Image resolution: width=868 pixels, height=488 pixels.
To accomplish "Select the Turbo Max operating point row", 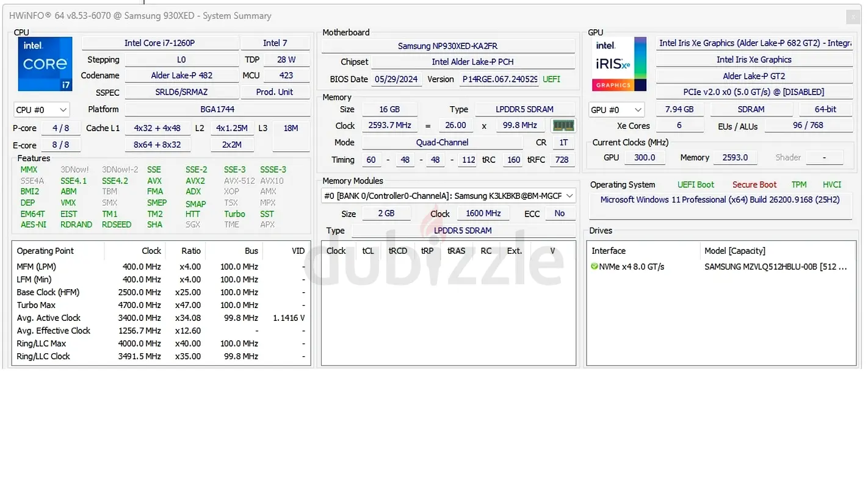I will [161, 305].
